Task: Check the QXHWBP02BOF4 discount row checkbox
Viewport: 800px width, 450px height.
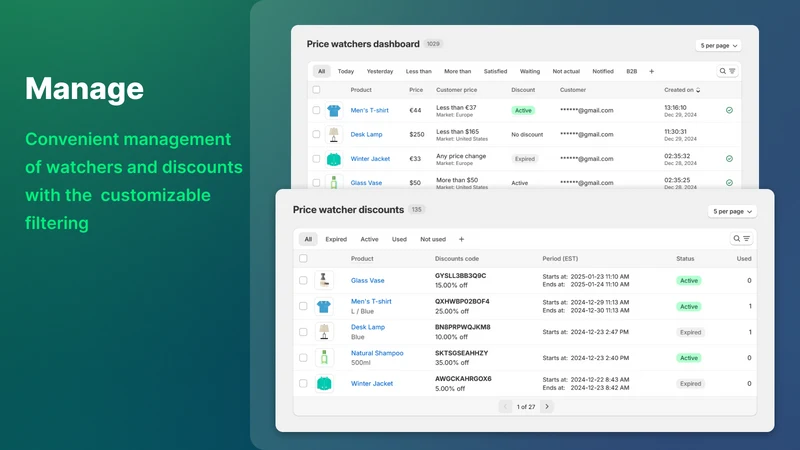Action: click(303, 306)
